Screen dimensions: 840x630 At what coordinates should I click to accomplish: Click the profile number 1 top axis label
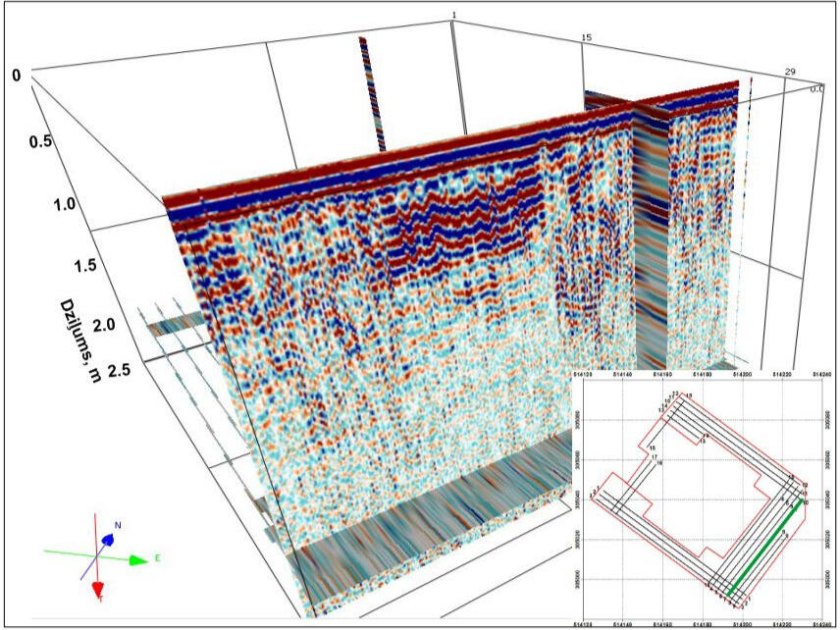coord(453,14)
